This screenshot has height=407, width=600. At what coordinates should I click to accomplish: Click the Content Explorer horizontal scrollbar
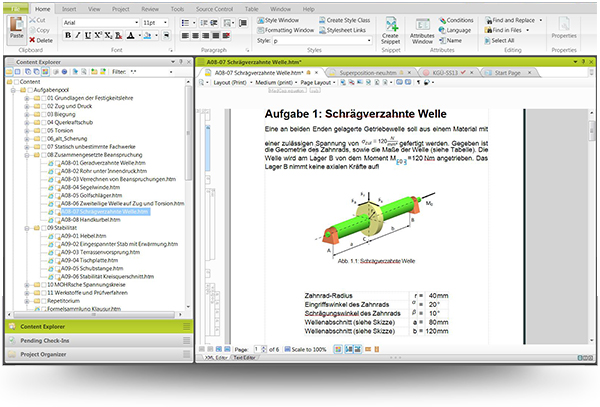[94, 314]
